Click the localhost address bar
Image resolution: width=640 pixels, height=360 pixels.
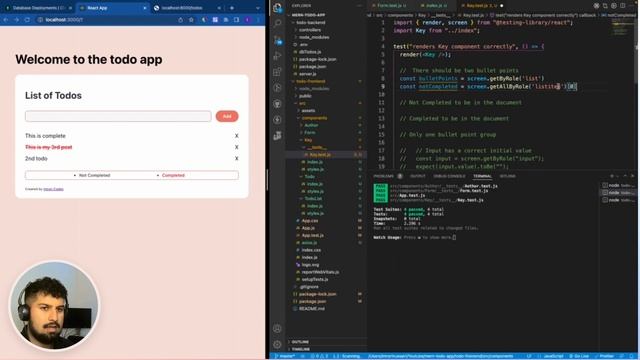click(106, 20)
